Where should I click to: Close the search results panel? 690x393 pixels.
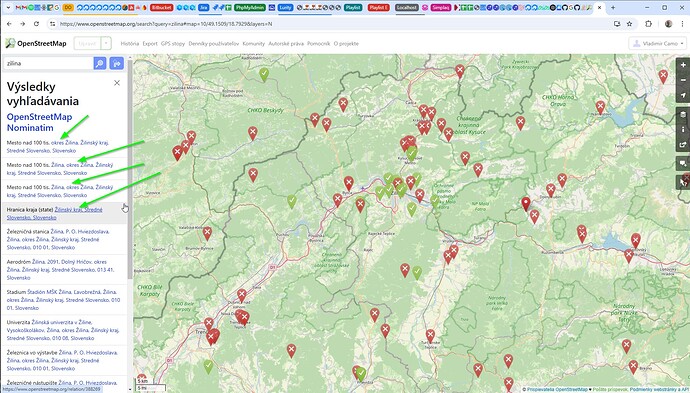tap(117, 83)
